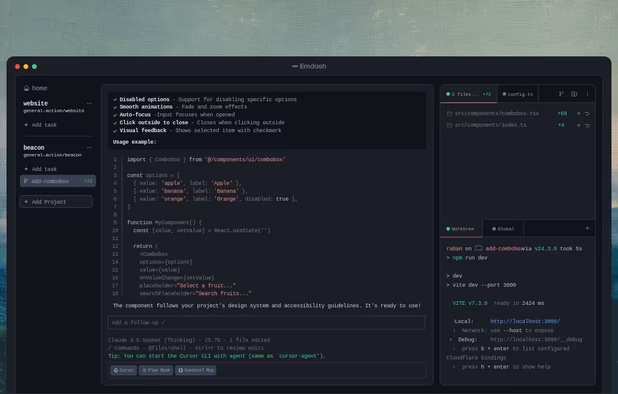Viewport: 618px width, 394px height.
Task: Click the Context7 Mcp chip
Action: [195, 370]
